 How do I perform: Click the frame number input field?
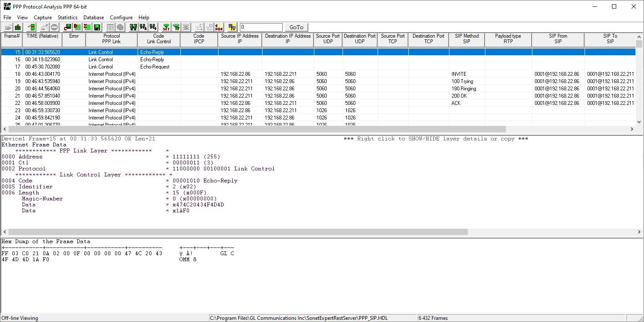coord(261,27)
